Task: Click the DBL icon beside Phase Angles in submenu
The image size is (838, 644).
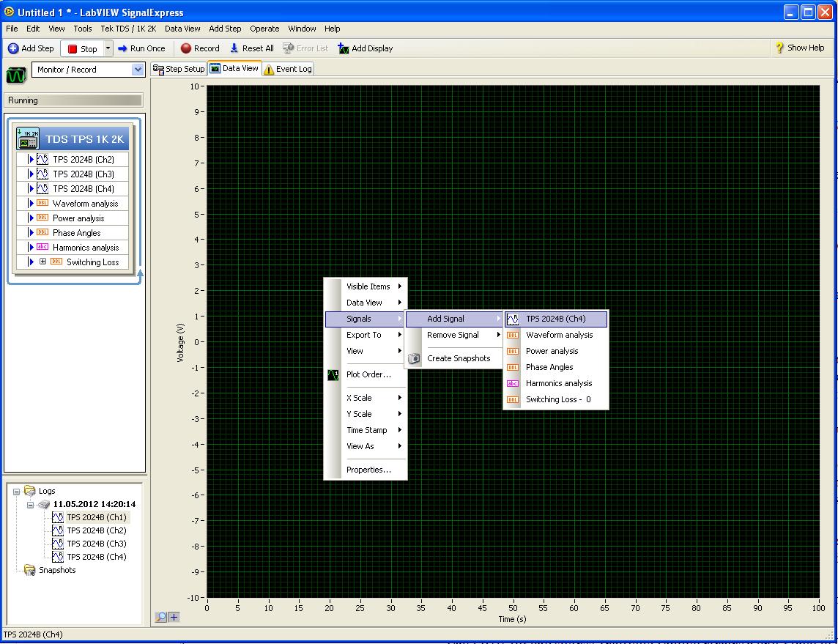Action: [x=513, y=367]
